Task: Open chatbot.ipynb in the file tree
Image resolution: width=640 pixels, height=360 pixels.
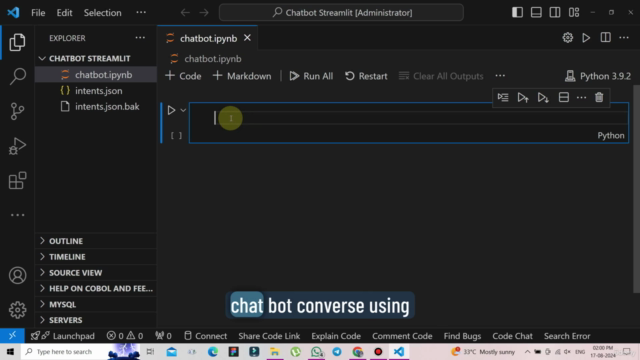Action: [96, 75]
